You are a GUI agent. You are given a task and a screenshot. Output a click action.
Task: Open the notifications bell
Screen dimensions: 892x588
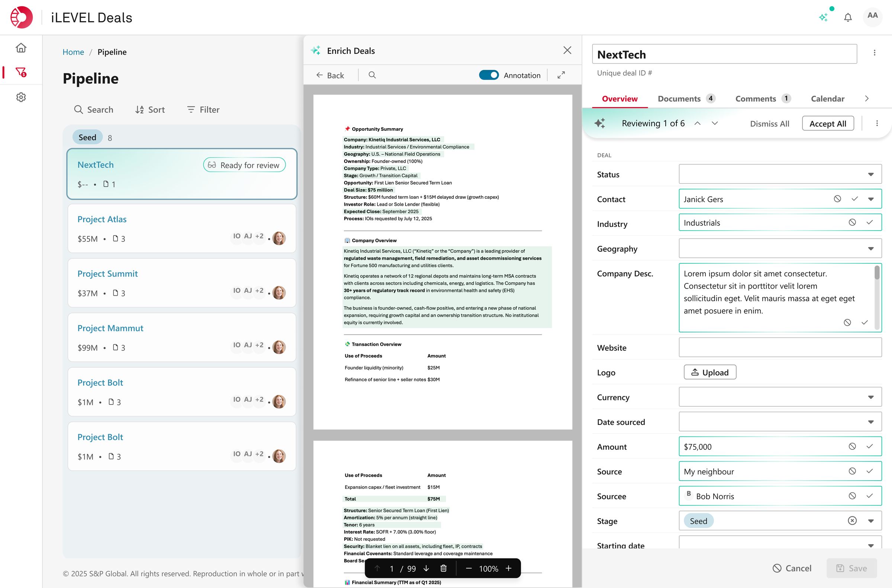[848, 17]
